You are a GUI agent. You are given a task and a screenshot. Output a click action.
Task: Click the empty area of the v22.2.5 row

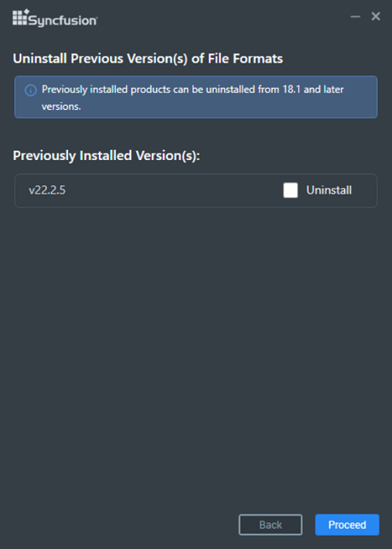pyautogui.click(x=175, y=190)
